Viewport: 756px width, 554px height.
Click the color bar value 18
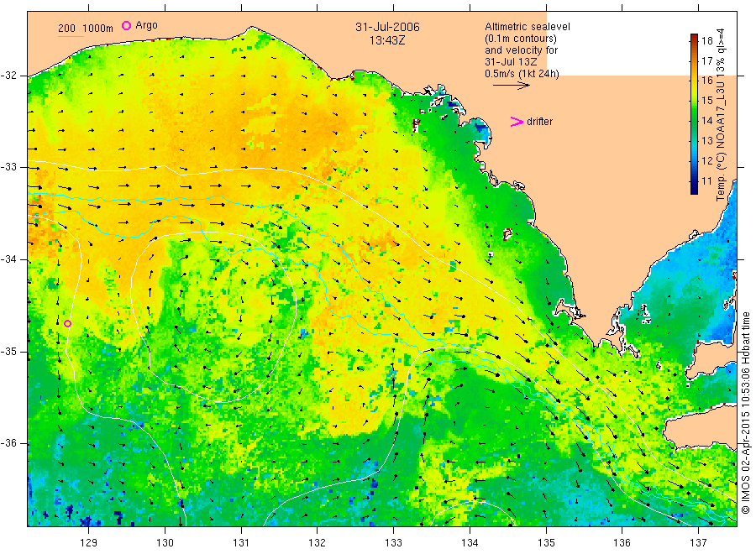pos(706,41)
